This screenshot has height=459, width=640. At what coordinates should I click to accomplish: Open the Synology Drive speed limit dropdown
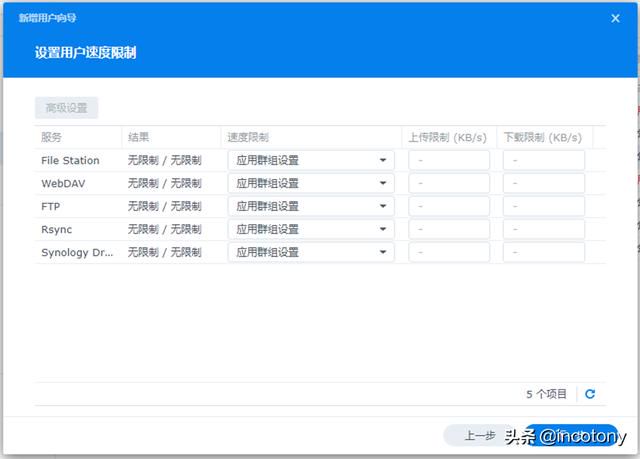pyautogui.click(x=311, y=252)
